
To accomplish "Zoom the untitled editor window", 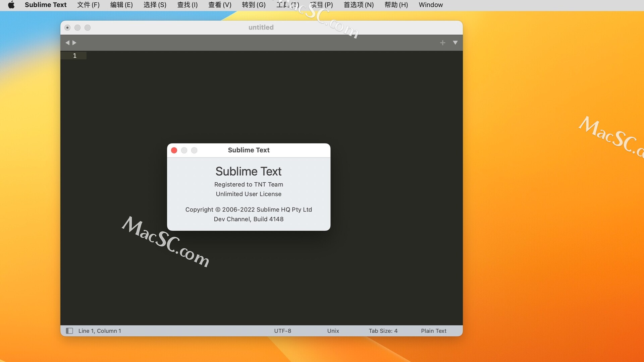I will pos(88,27).
